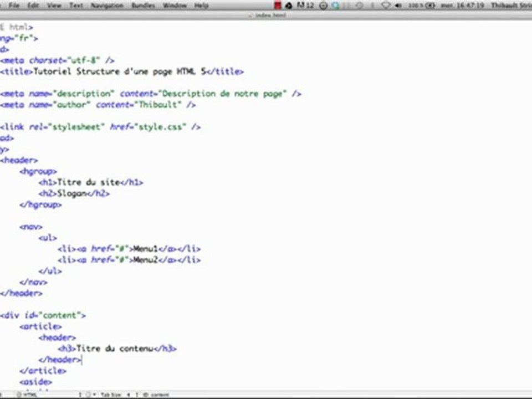Click the closing article tag

click(43, 371)
